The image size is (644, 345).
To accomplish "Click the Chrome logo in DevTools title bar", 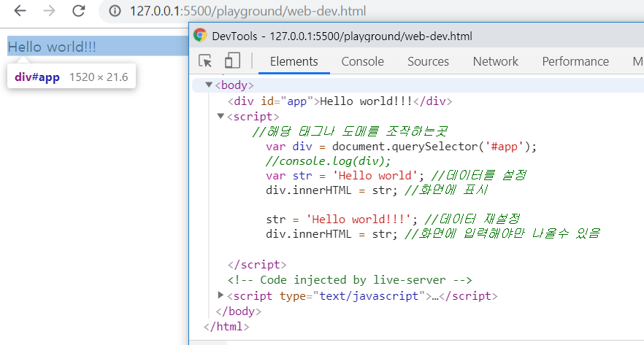I will (x=200, y=35).
